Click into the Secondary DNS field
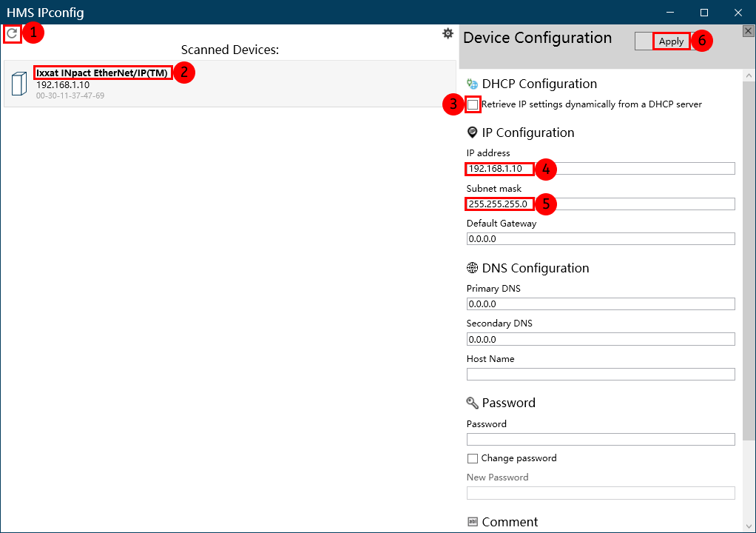The height and width of the screenshot is (533, 756). pos(600,339)
